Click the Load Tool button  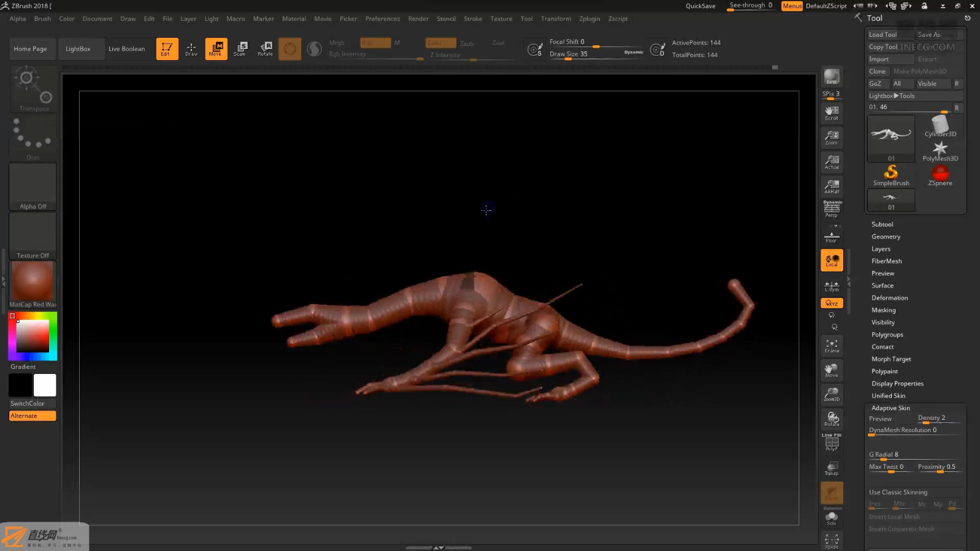890,34
